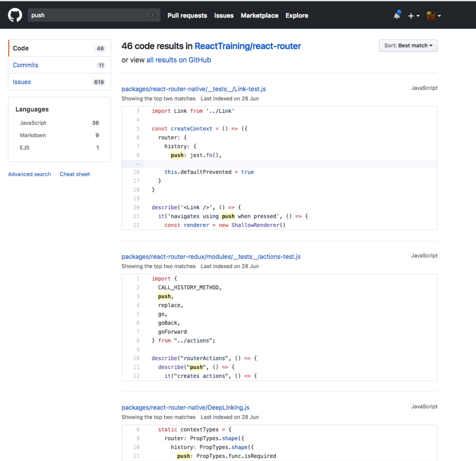This screenshot has width=476, height=461.
Task: Click the CALL_HISTORY_METHOD code line
Action: pyautogui.click(x=190, y=287)
